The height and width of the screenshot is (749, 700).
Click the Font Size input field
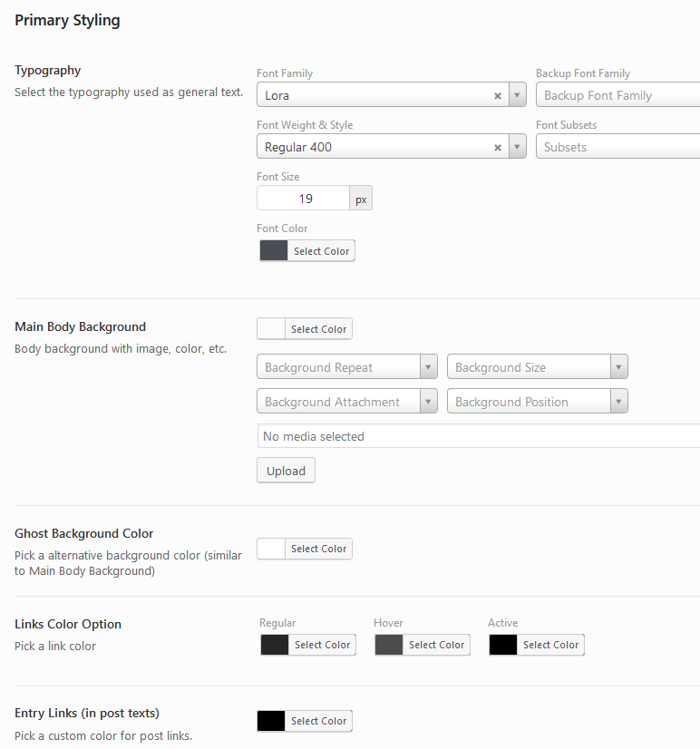(304, 199)
